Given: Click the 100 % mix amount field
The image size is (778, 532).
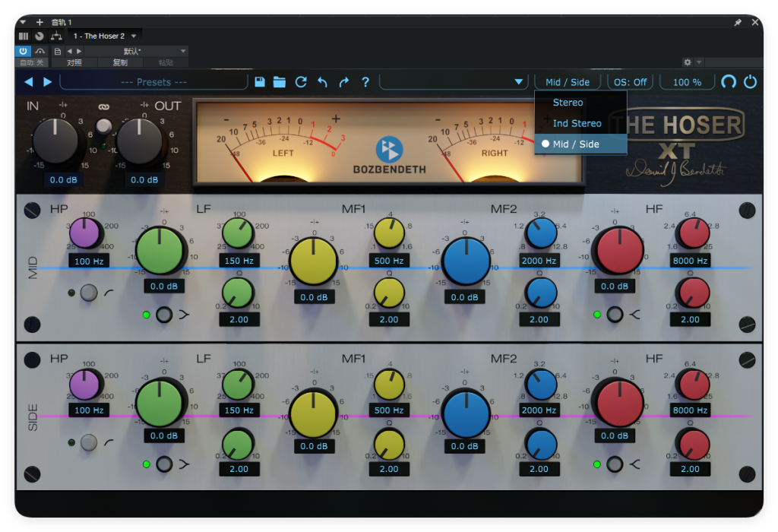Looking at the screenshot, I should pyautogui.click(x=687, y=82).
